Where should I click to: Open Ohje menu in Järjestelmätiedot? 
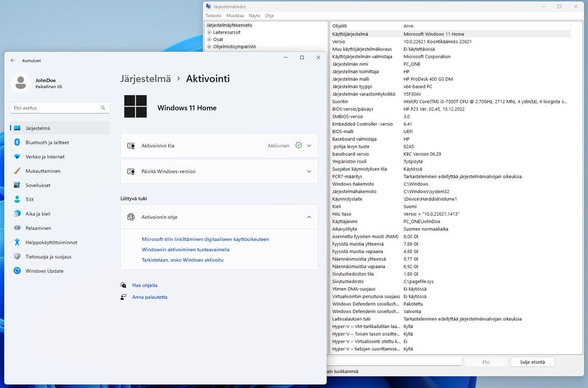coord(269,16)
